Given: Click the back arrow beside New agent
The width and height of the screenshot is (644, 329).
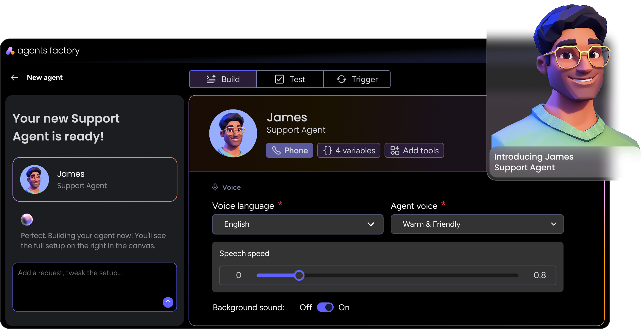Looking at the screenshot, I should [14, 78].
